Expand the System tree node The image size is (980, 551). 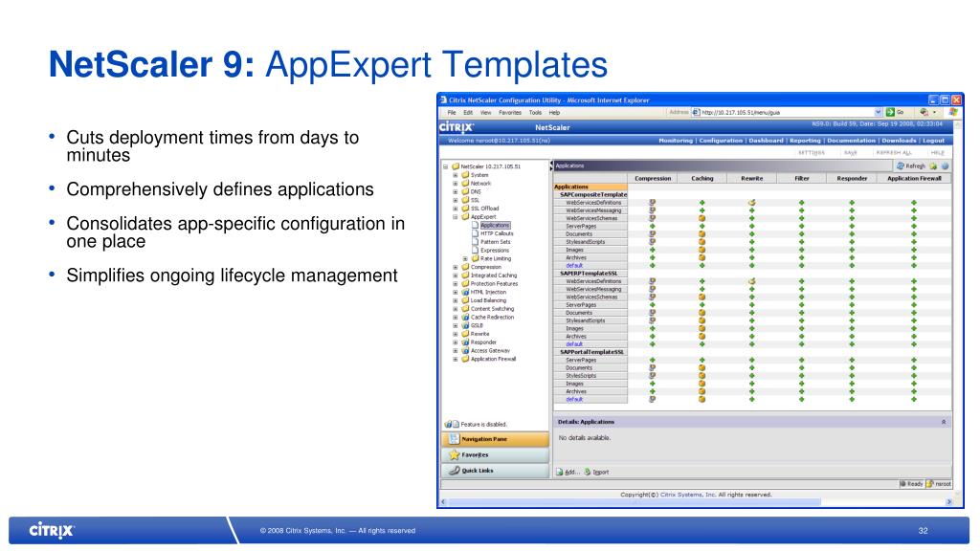click(456, 175)
